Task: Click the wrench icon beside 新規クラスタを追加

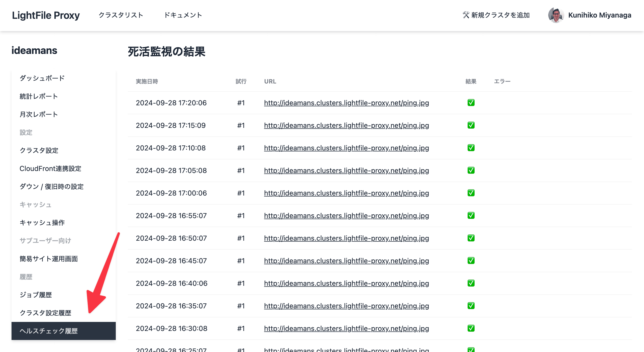Action: 466,15
